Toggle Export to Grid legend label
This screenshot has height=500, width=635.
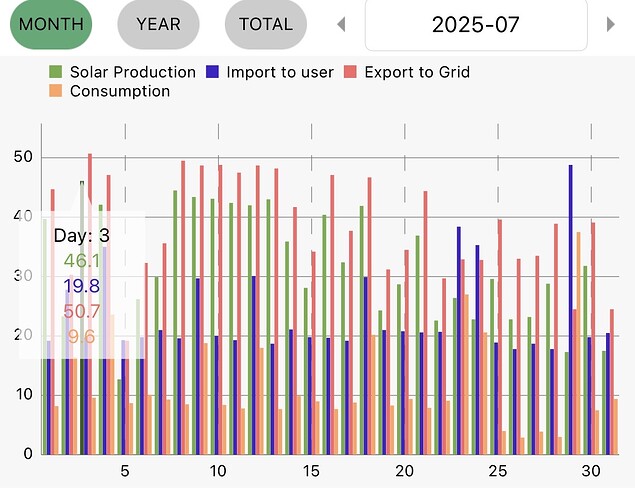pyautogui.click(x=417, y=72)
